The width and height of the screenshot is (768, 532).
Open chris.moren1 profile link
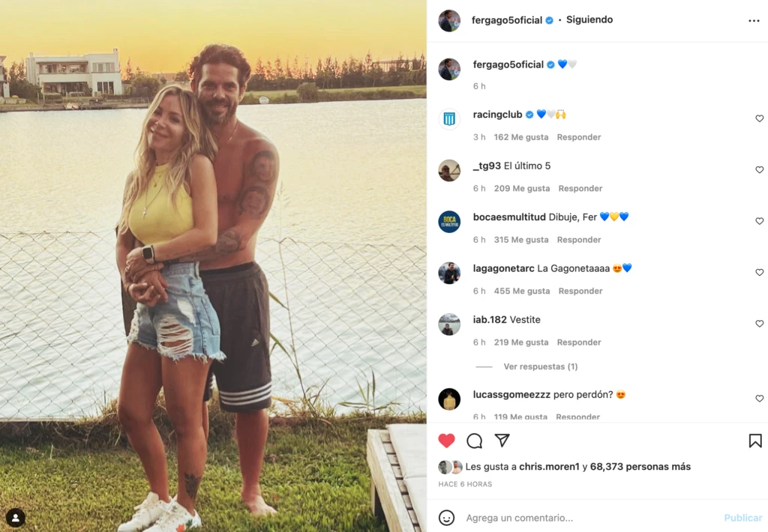(549, 466)
